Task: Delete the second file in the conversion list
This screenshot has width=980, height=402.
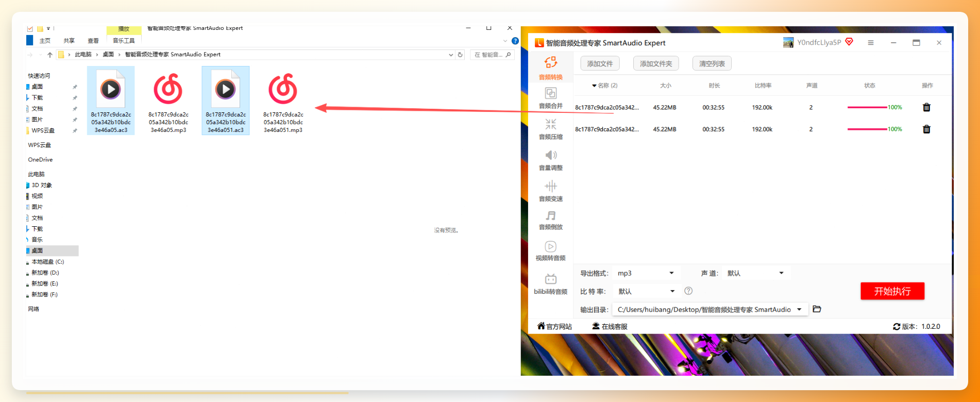Action: click(926, 129)
